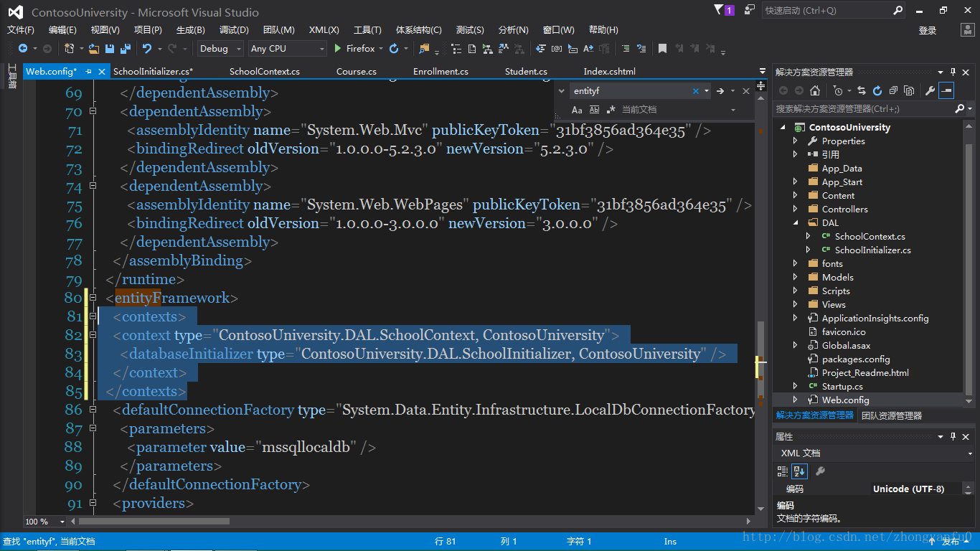
Task: Open the editor zoom 100 % dropdown
Action: 62,522
